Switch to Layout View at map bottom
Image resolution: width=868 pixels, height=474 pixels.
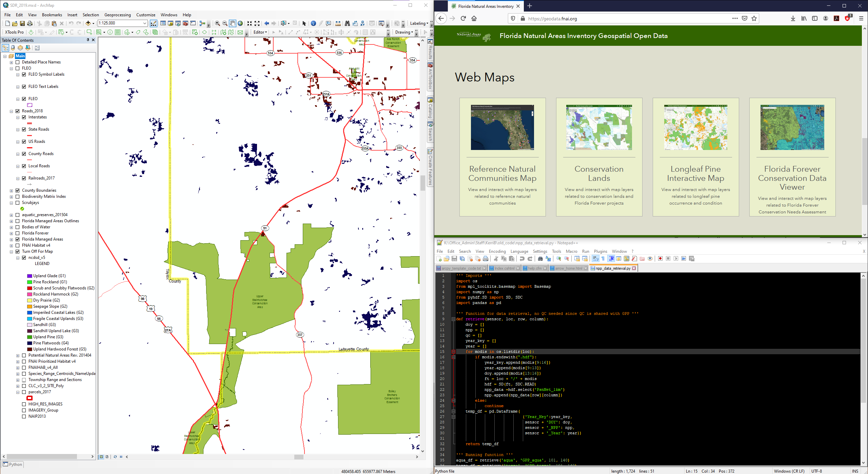[x=107, y=457]
